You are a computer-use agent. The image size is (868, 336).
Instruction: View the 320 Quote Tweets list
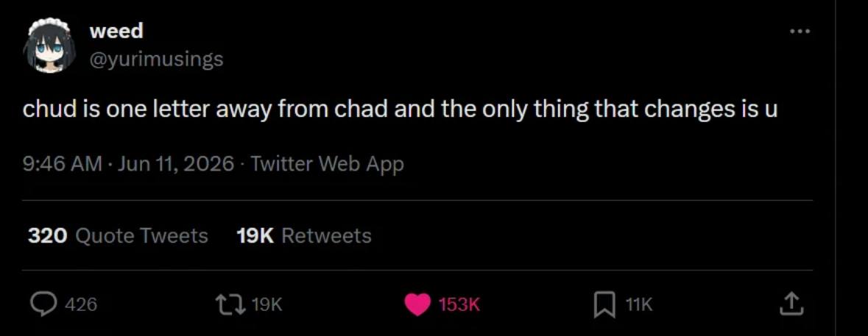[118, 236]
